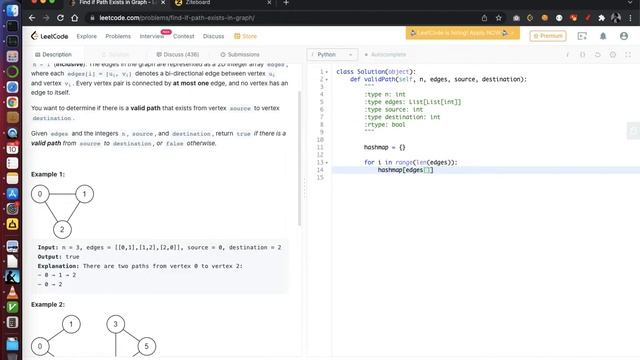640x360 pixels.
Task: Reset code to default with revert icon
Action: click(x=598, y=55)
